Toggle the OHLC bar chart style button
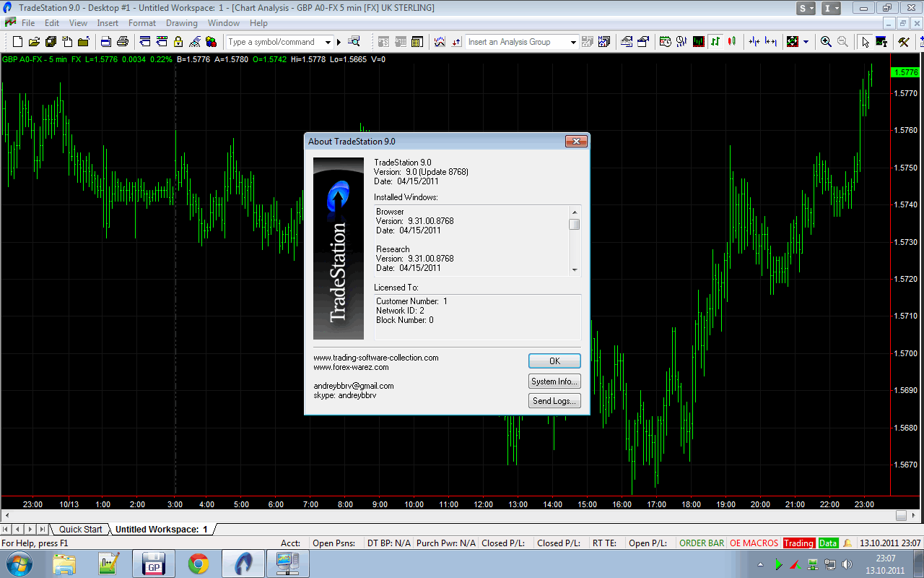924x578 pixels. pyautogui.click(x=715, y=42)
